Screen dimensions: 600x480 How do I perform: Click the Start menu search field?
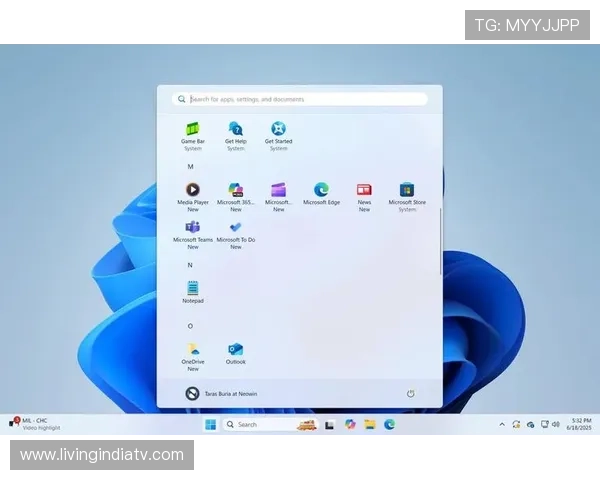[300, 99]
